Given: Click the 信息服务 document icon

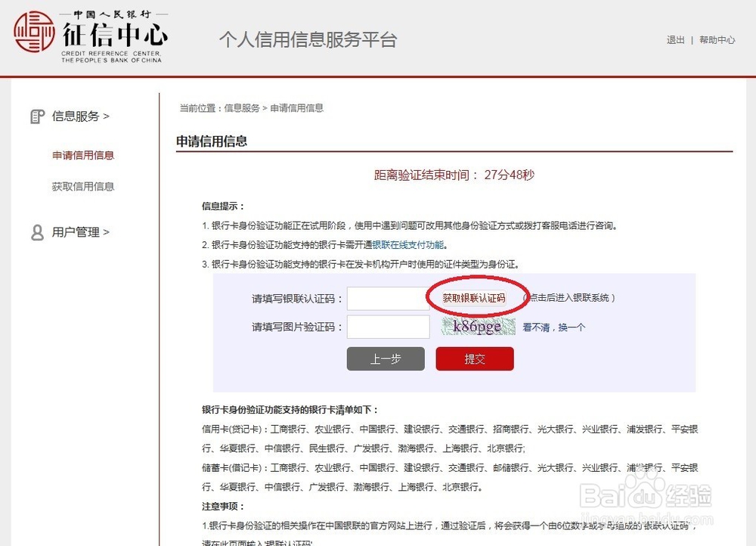Looking at the screenshot, I should pyautogui.click(x=37, y=116).
